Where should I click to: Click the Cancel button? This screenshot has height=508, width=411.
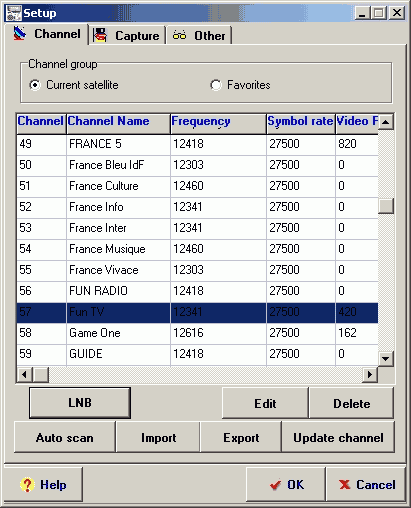click(366, 484)
